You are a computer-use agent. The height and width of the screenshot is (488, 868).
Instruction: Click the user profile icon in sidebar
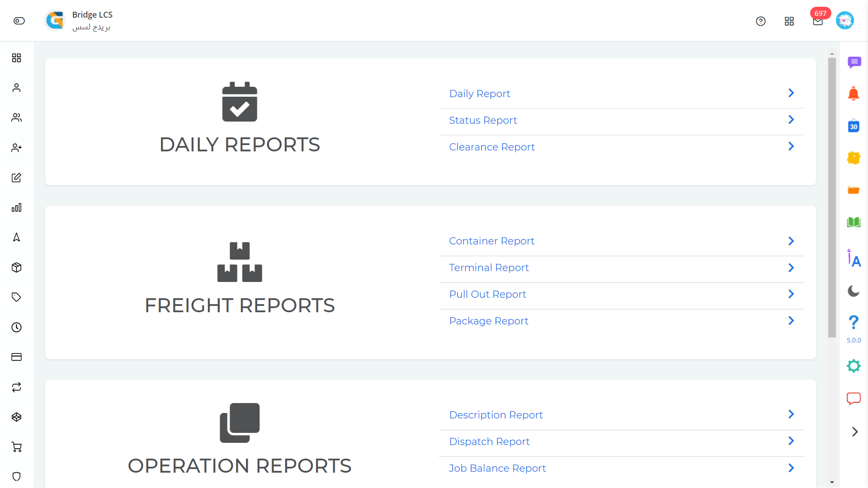click(17, 88)
